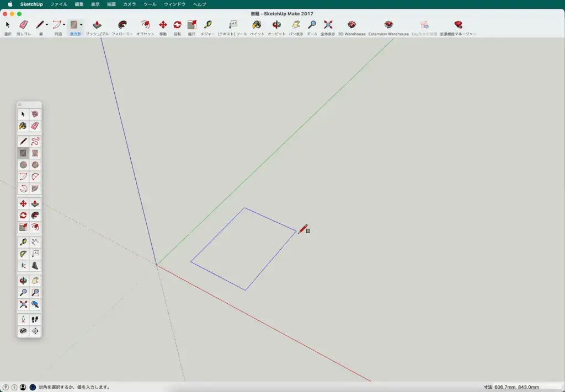Click 消しゴム in the top toolbar
Screen dimensions: 565x392
[x=23, y=28]
